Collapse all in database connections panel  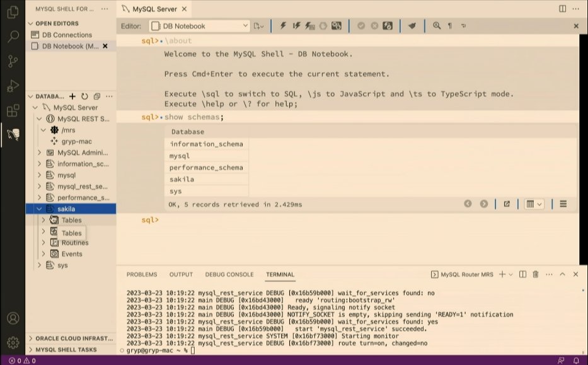[x=97, y=96]
